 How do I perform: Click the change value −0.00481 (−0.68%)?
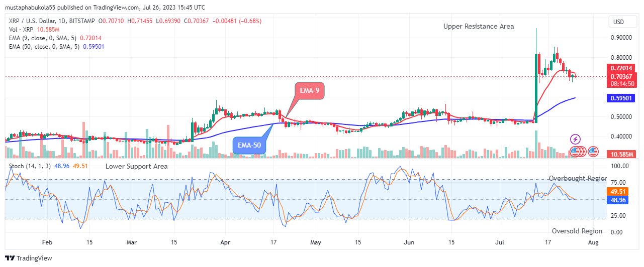[x=238, y=21]
